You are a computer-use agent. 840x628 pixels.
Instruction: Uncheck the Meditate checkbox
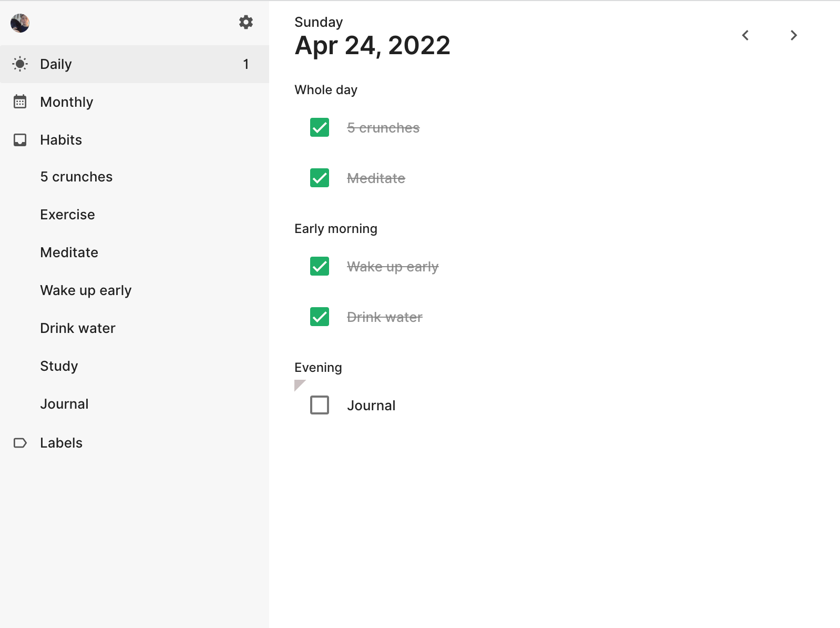coord(320,178)
